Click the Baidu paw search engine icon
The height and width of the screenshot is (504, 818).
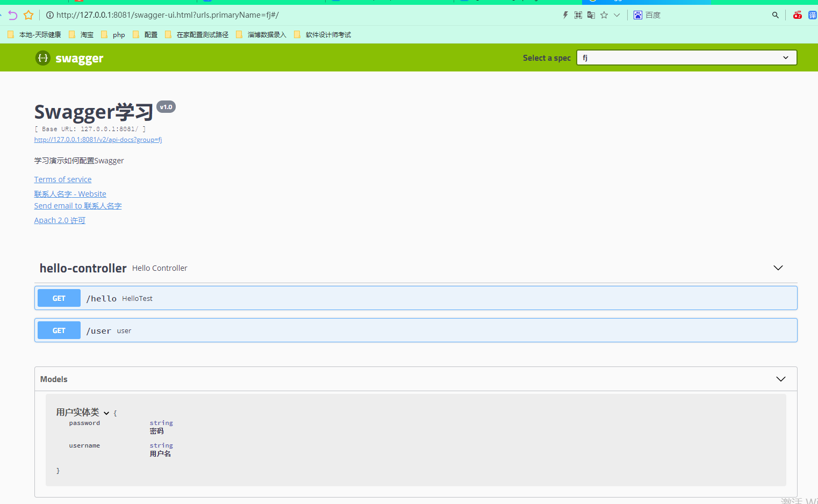click(x=638, y=15)
